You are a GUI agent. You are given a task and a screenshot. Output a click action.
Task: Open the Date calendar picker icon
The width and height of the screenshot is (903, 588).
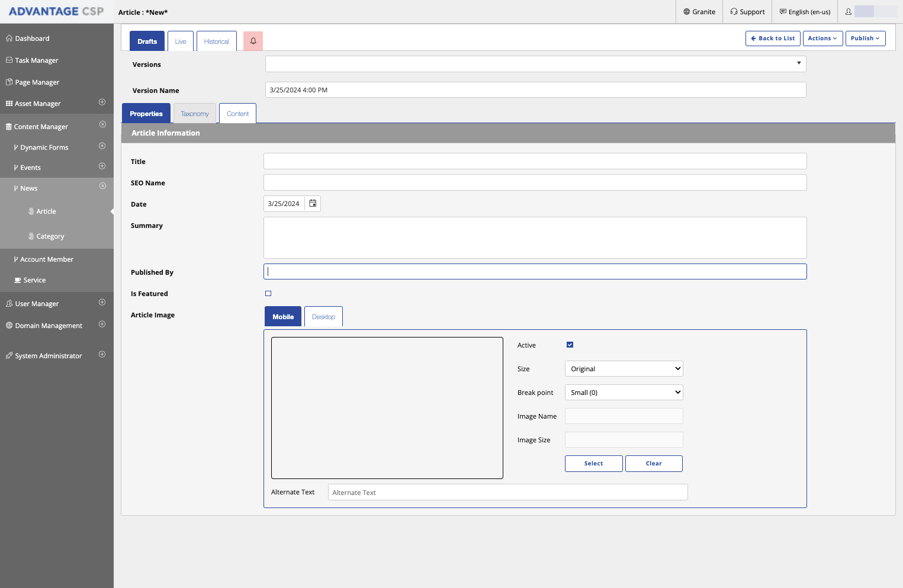point(313,204)
